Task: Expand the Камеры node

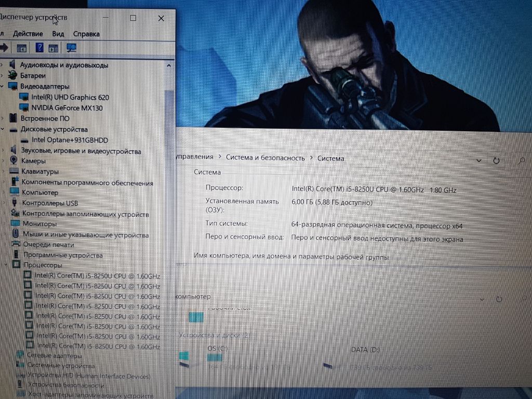Action: tap(3, 161)
